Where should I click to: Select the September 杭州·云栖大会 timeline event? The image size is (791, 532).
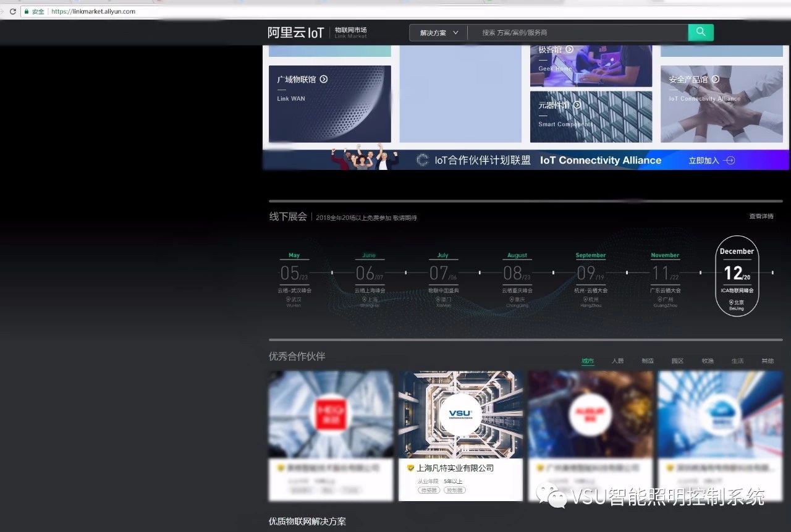tap(590, 275)
